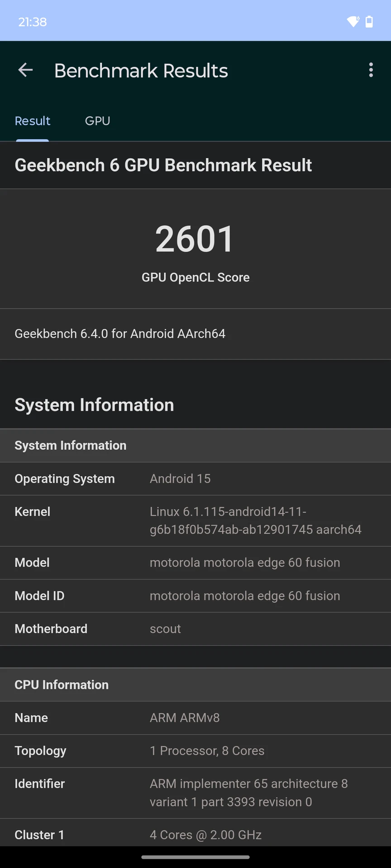Tap the Model motorola edge 60 fusion row
391x868 pixels.
tap(195, 563)
